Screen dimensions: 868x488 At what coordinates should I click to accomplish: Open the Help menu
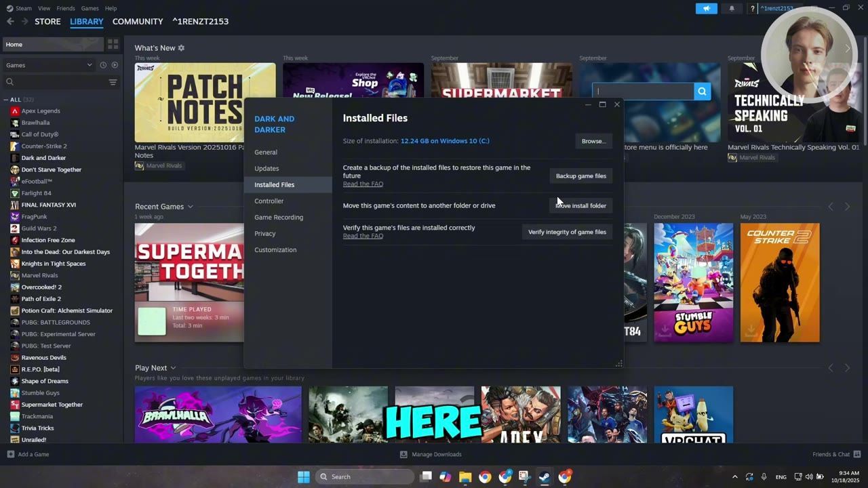click(x=111, y=8)
